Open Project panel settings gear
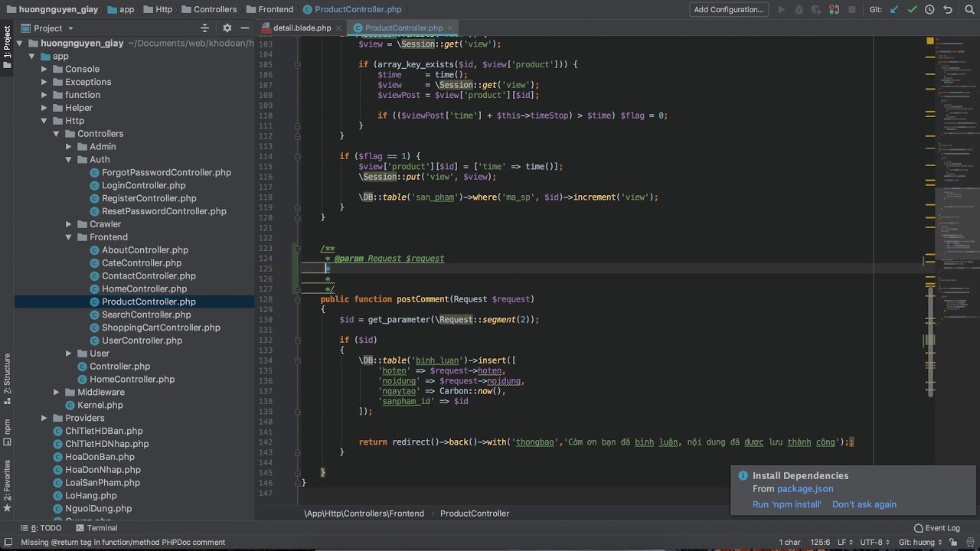The image size is (980, 551). point(227,28)
